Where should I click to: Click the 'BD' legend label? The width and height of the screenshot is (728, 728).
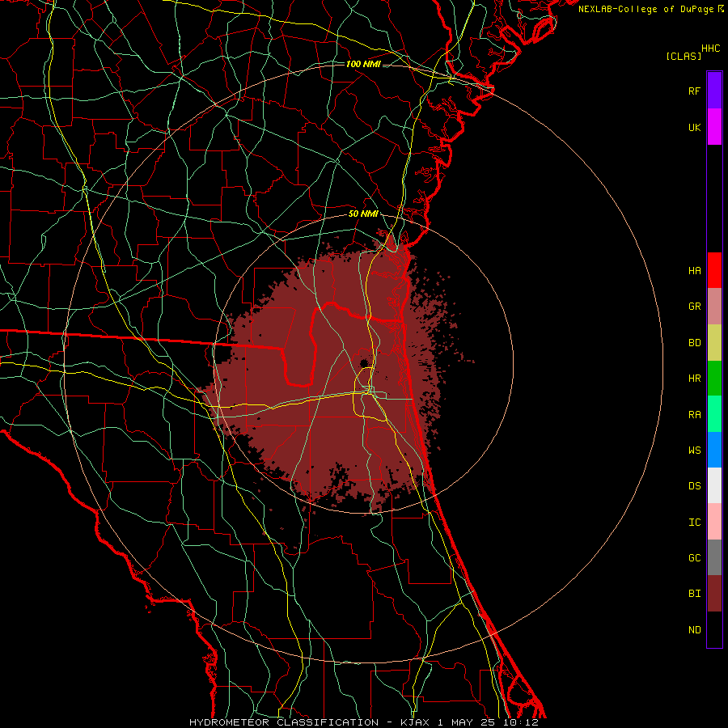(694, 343)
